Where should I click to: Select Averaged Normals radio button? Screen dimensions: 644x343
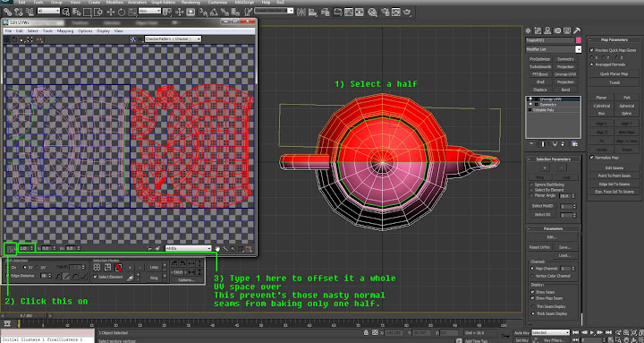point(592,64)
